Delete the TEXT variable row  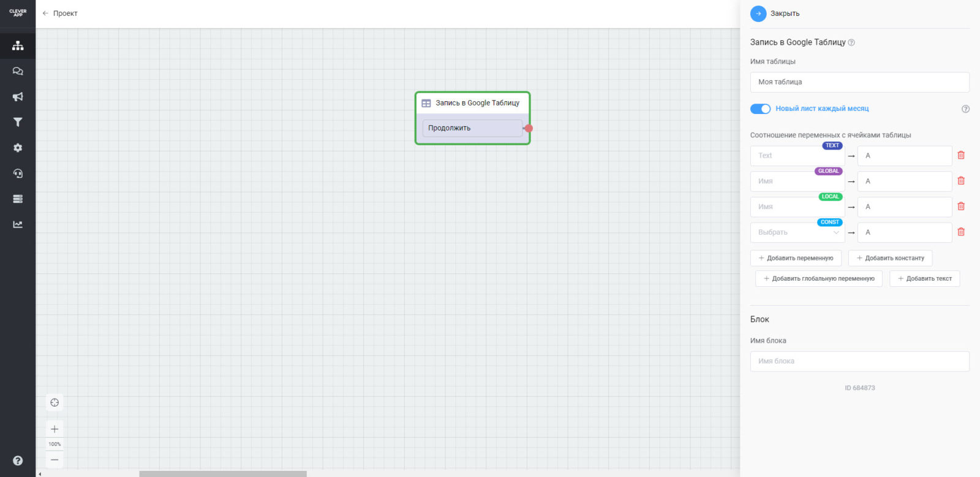pyautogui.click(x=961, y=155)
